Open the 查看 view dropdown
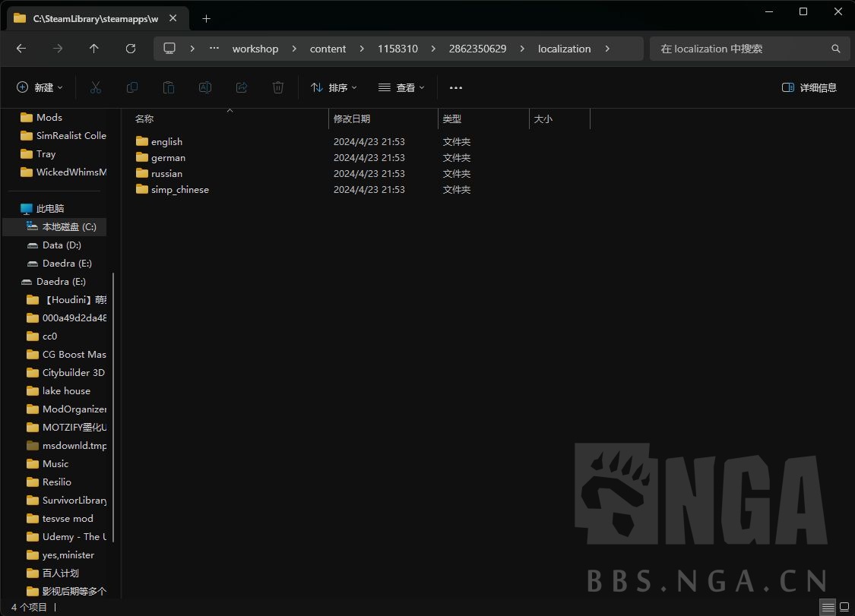 click(401, 87)
